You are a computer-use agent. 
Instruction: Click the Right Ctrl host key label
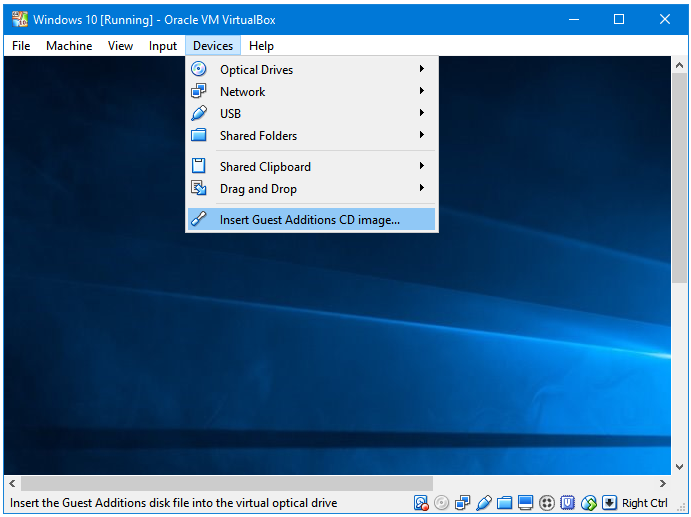pyautogui.click(x=645, y=503)
